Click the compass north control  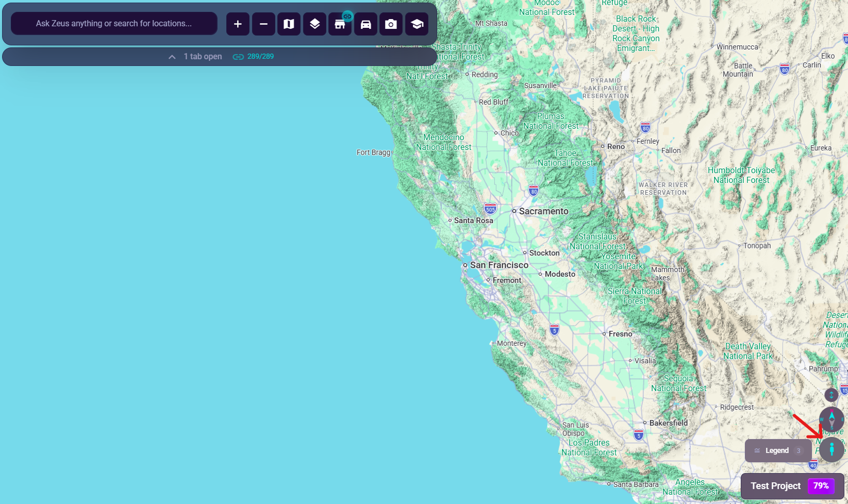pyautogui.click(x=832, y=418)
